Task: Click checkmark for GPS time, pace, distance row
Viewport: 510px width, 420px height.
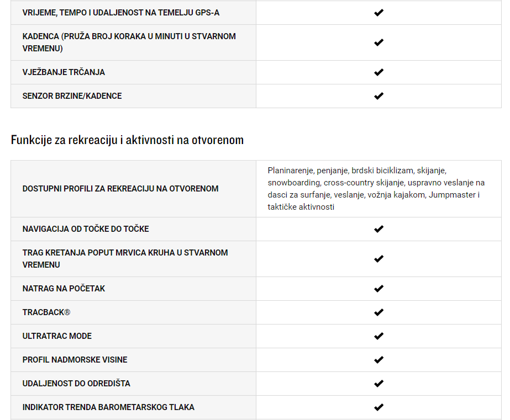Action: click(x=378, y=13)
